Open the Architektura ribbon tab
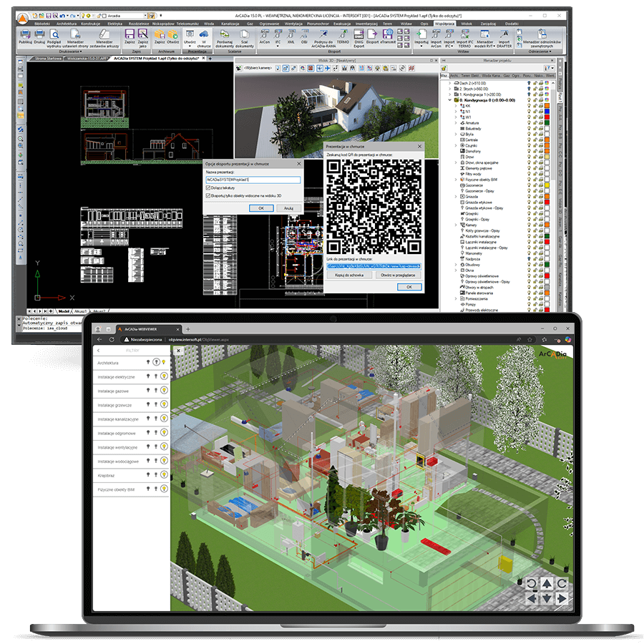 pyautogui.click(x=66, y=24)
